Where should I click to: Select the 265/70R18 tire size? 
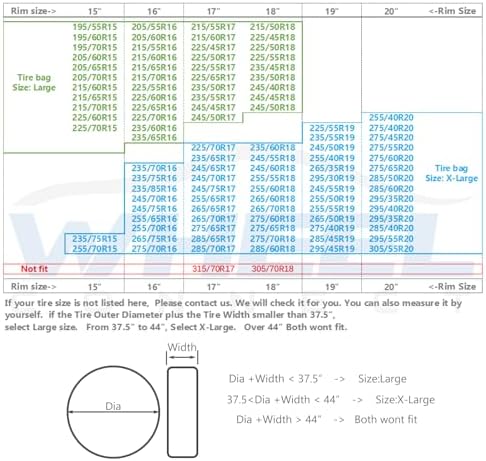(x=273, y=209)
